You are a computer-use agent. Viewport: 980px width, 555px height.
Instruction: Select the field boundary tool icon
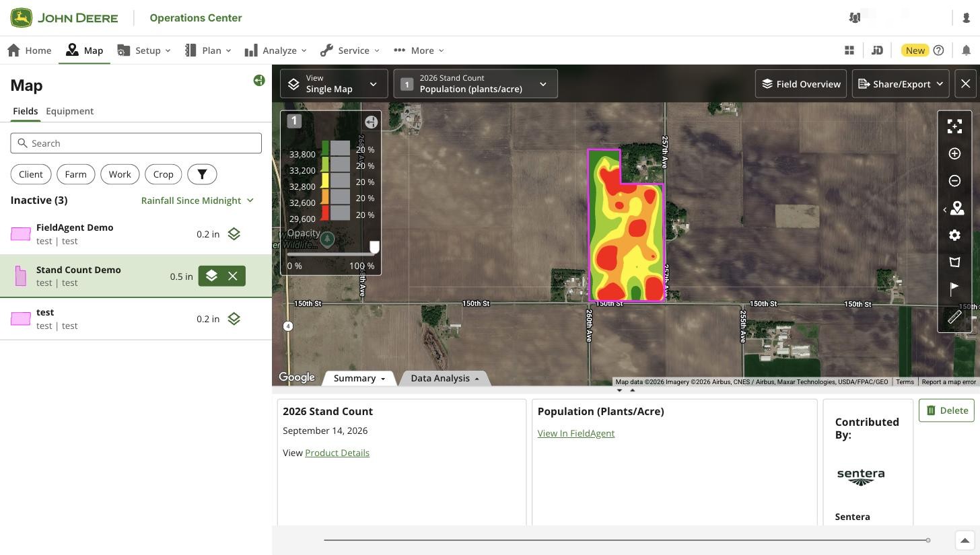pyautogui.click(x=954, y=262)
